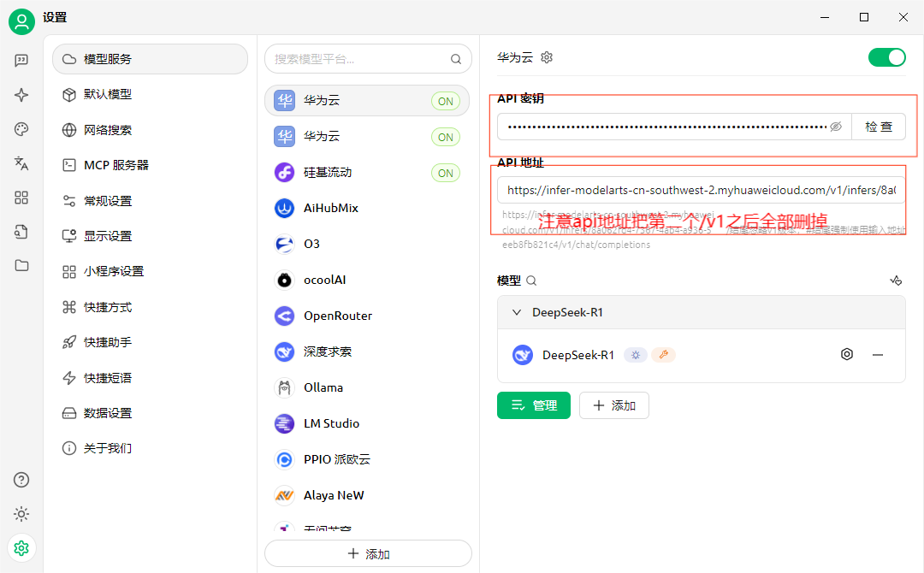Open the translate sidebar icon
The height and width of the screenshot is (573, 924).
tap(21, 163)
